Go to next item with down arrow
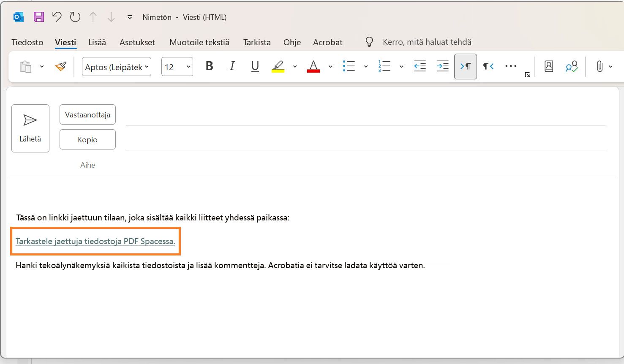The image size is (624, 364). pos(111,17)
